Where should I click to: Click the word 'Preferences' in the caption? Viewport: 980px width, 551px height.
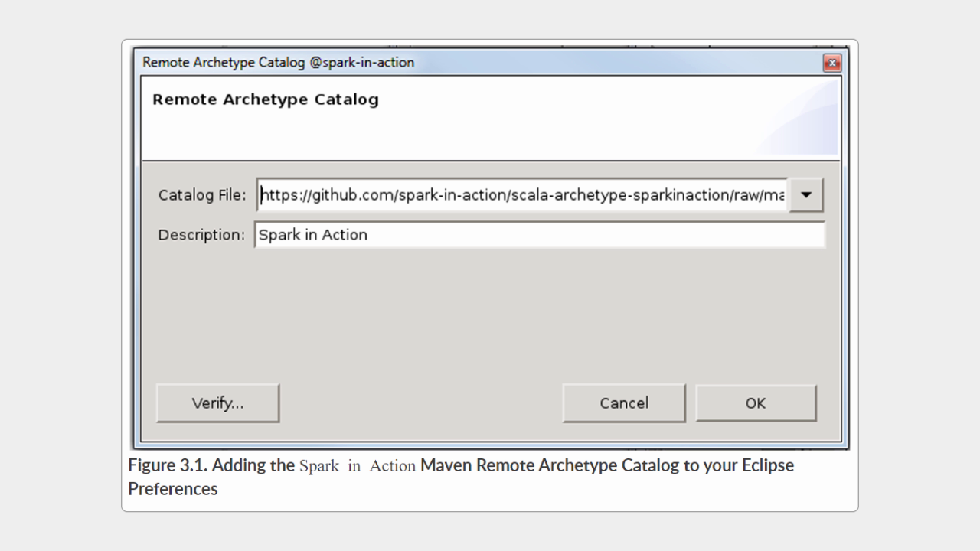coord(172,489)
